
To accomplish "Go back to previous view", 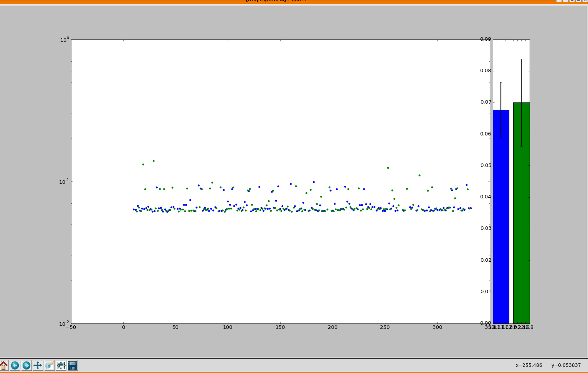I will (15, 365).
